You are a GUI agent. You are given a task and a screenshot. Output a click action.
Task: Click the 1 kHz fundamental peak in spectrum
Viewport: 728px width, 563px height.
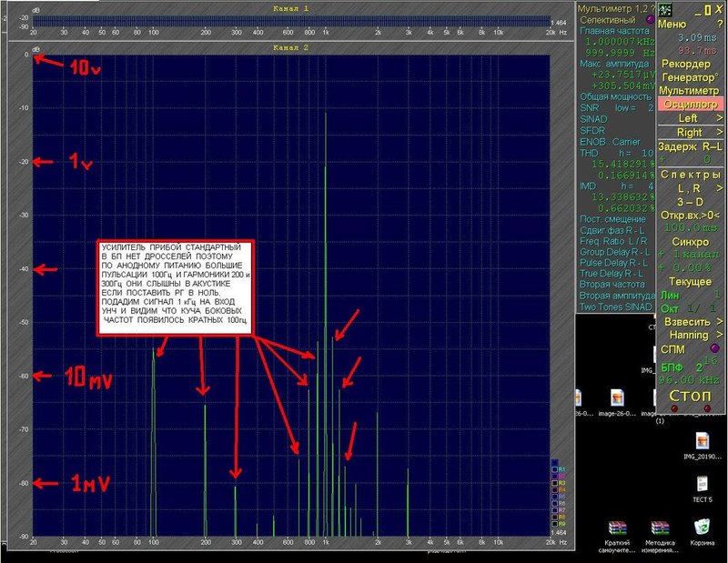point(325,114)
